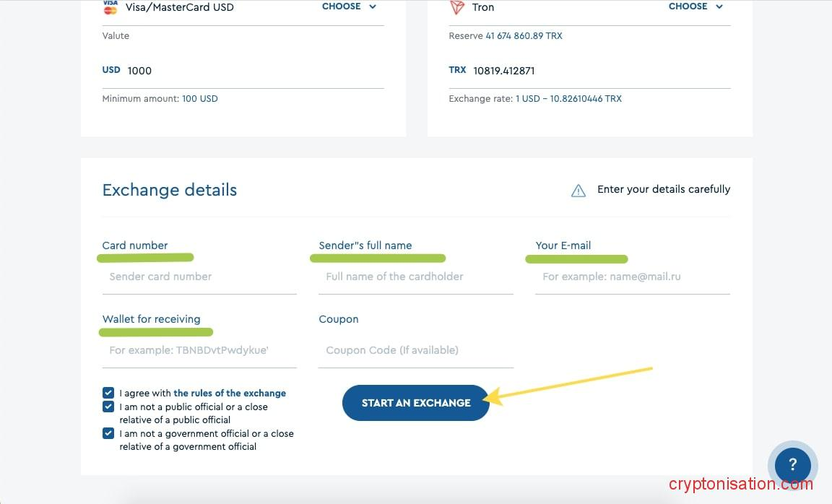Click the Visa/MasterCard logo icon
832x504 pixels.
coord(110,7)
